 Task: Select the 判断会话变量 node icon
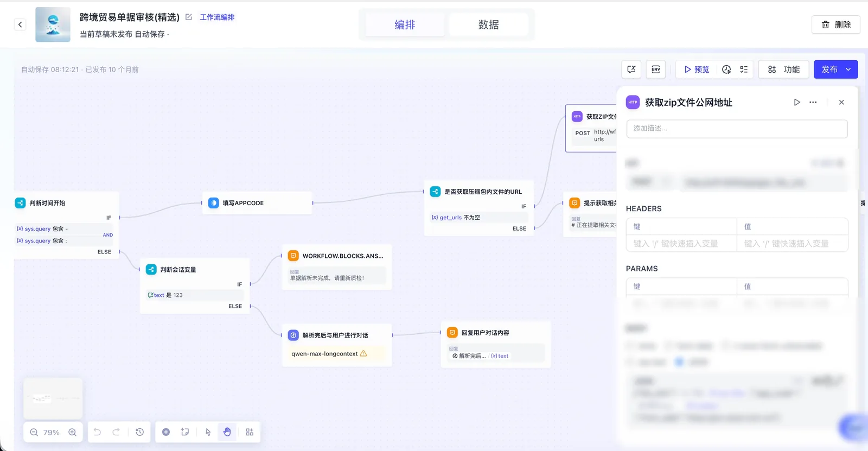point(151,270)
